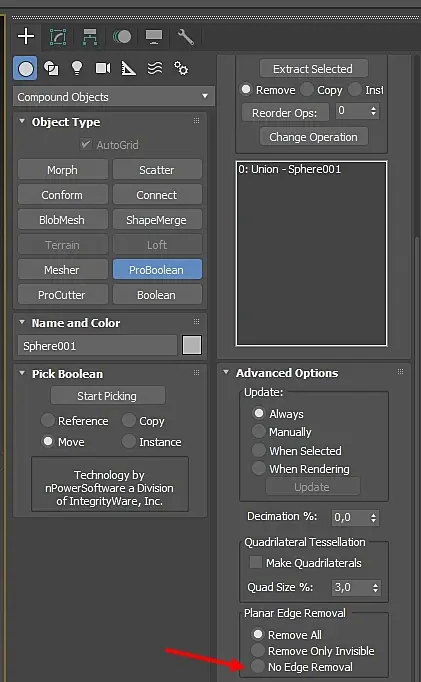421x682 pixels.
Task: Click the Sphere001 name field
Action: [97, 346]
